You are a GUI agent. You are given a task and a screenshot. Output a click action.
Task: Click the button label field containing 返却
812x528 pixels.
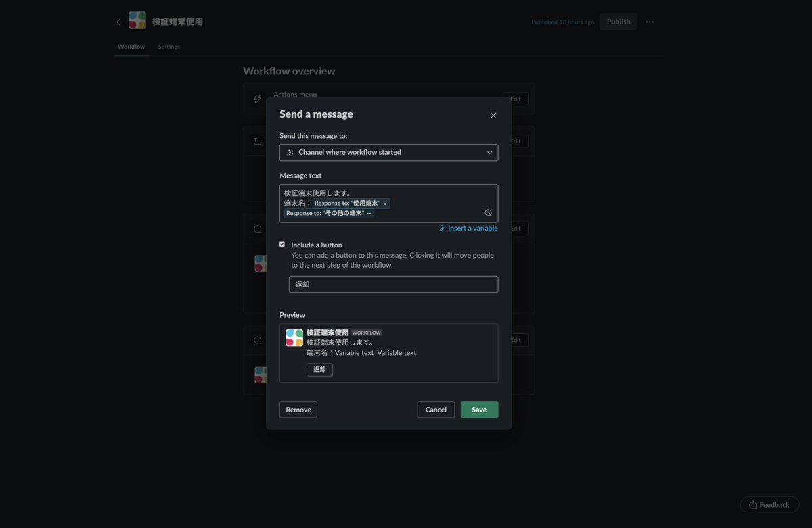coord(393,285)
